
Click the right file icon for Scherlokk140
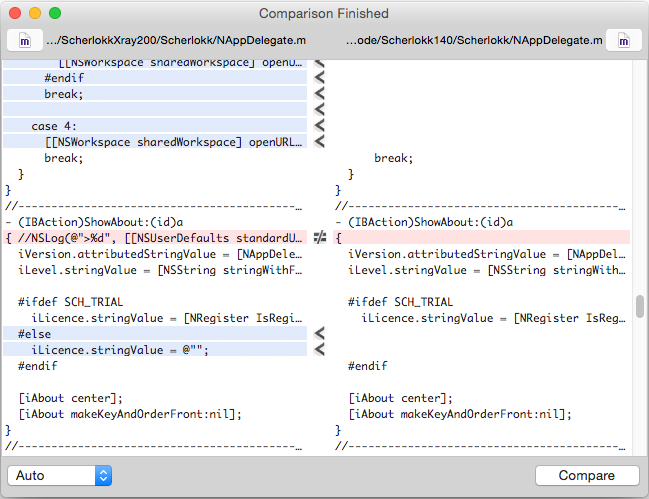pyautogui.click(x=624, y=41)
